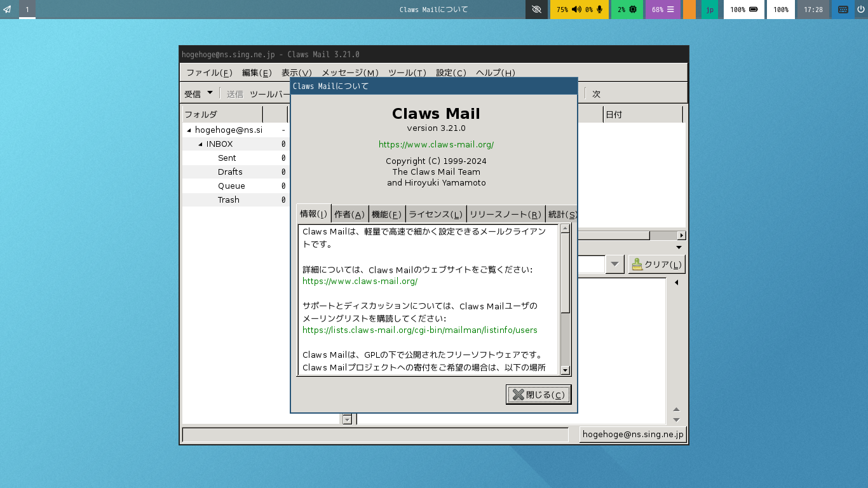Click the フォルダ column header
Viewport: 868px width, 488px height.
point(222,114)
